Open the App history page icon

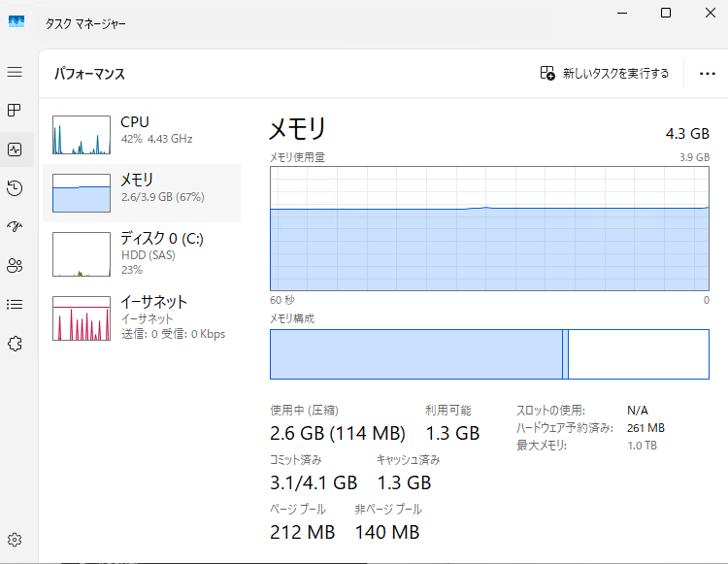pyautogui.click(x=15, y=188)
